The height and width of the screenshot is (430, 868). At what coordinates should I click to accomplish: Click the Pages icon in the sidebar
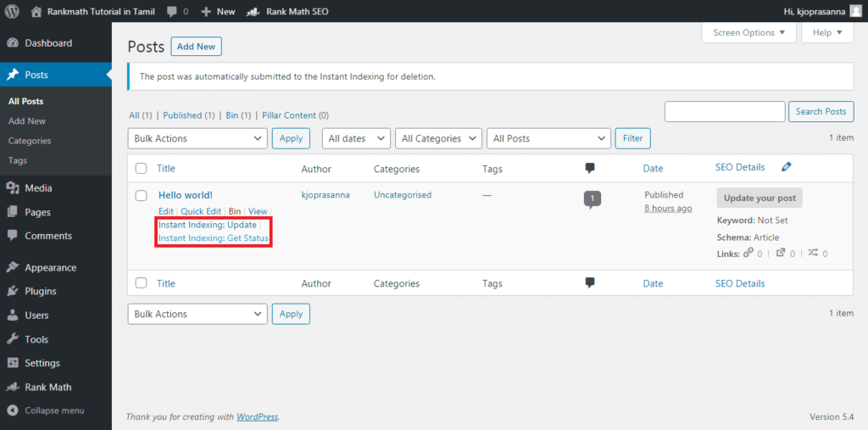13,212
